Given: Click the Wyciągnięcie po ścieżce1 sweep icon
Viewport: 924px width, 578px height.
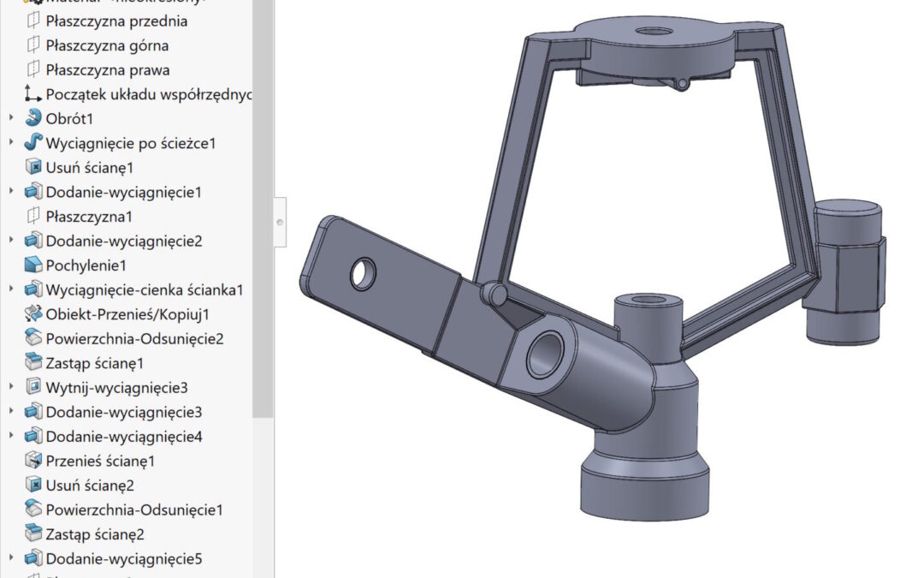Looking at the screenshot, I should [x=33, y=143].
